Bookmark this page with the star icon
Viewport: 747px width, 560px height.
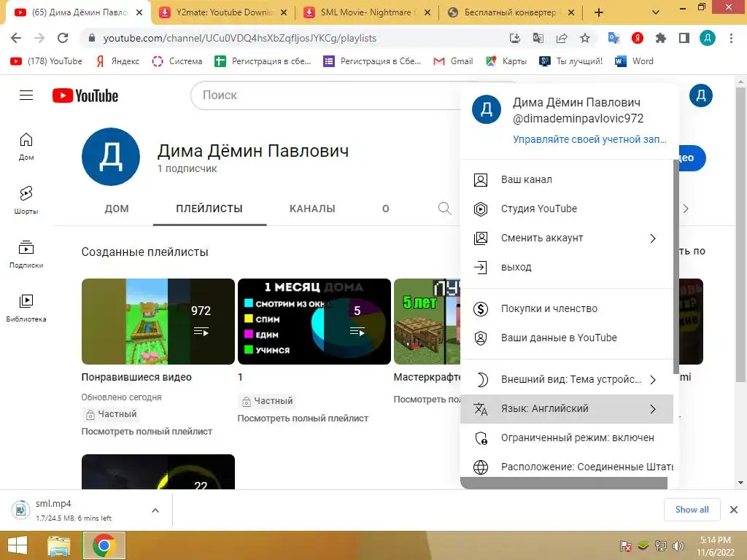585,38
